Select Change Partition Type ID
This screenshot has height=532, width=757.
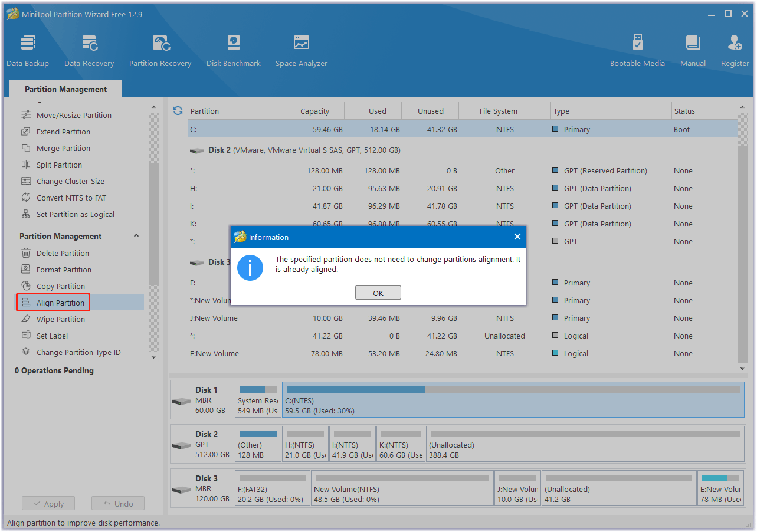point(78,352)
